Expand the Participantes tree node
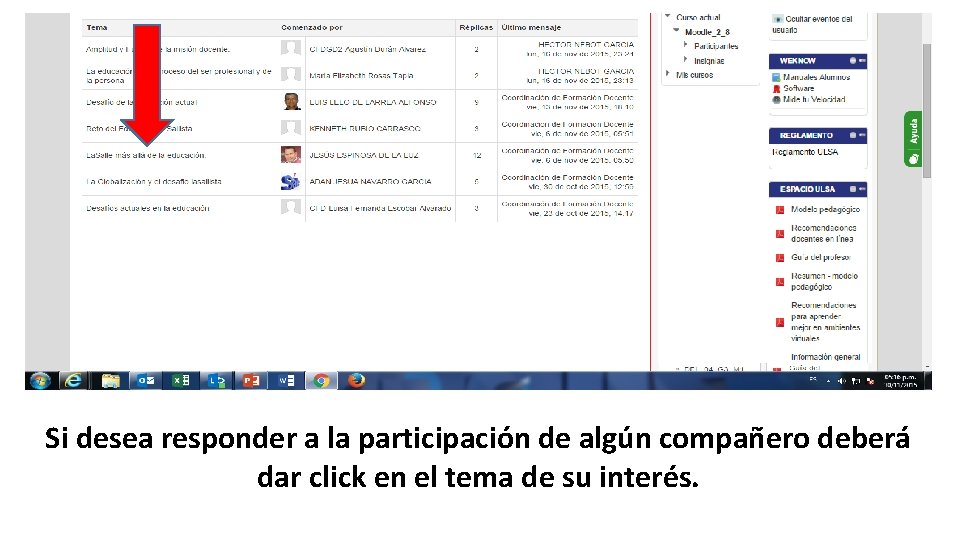Image resolution: width=960 pixels, height=540 pixels. point(686,45)
